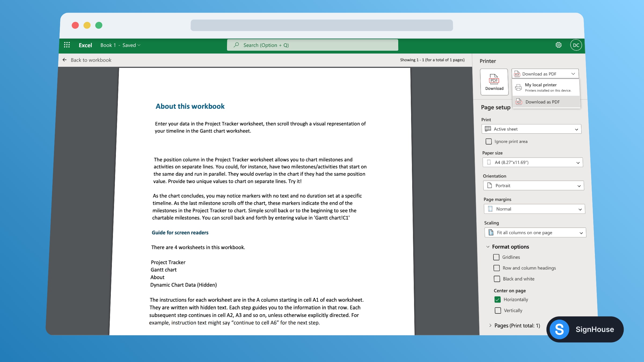The width and height of the screenshot is (644, 362).
Task: Select Download as PDF menu option
Action: coord(546,102)
